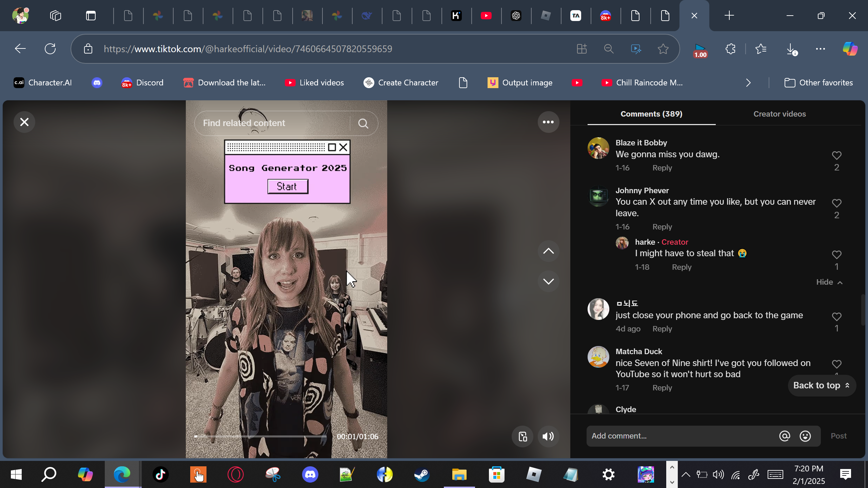Open the Other favorites folder
The width and height of the screenshot is (868, 488).
coord(818,83)
